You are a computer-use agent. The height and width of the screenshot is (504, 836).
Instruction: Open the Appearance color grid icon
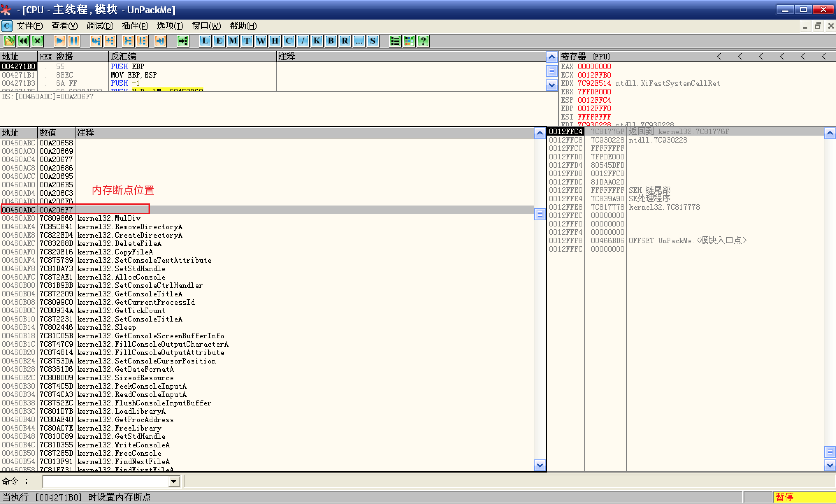coord(409,41)
